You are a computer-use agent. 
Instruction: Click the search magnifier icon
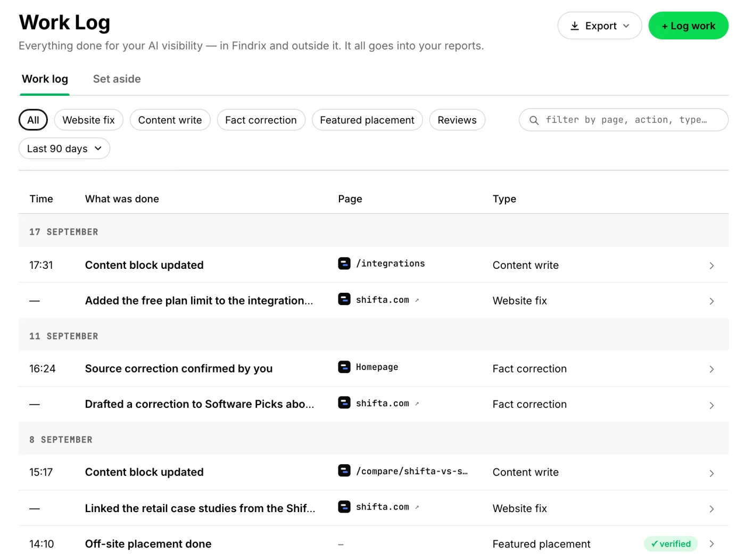coord(534,120)
